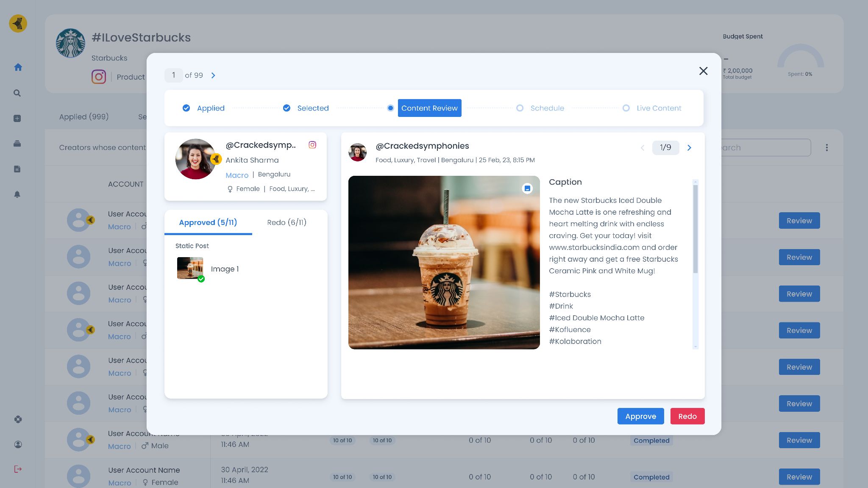The width and height of the screenshot is (868, 488).
Task: Click the #ILoveStarbucks campaign title
Action: tap(141, 38)
